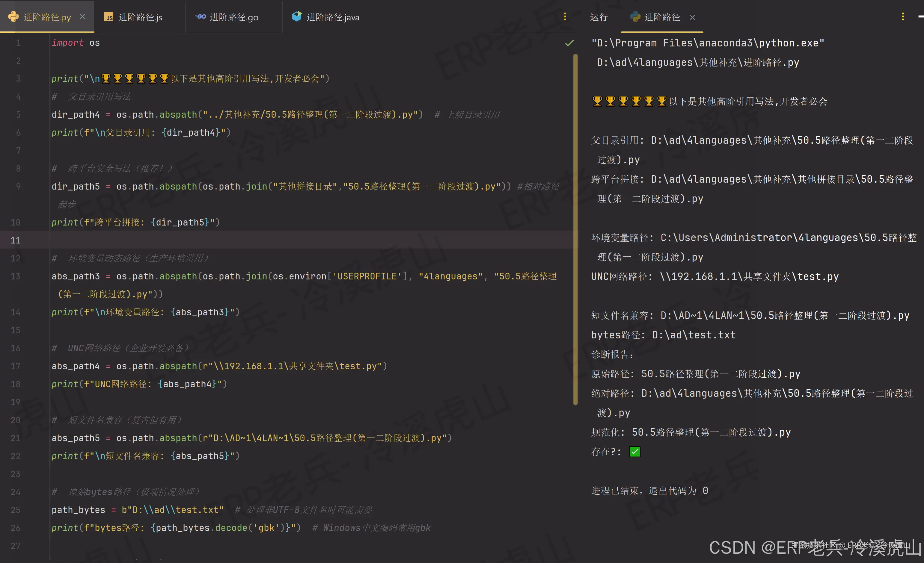The width and height of the screenshot is (924, 563).
Task: Open the run panel options menu
Action: click(903, 17)
